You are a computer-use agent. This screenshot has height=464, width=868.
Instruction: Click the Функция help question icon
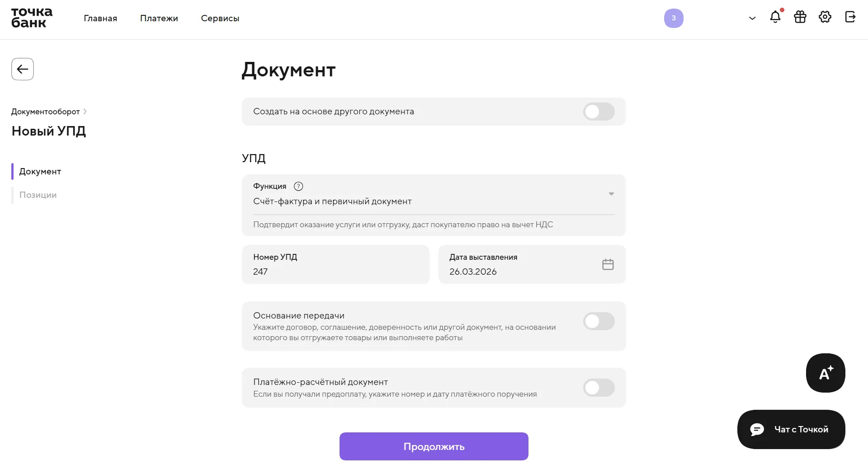[x=298, y=186]
